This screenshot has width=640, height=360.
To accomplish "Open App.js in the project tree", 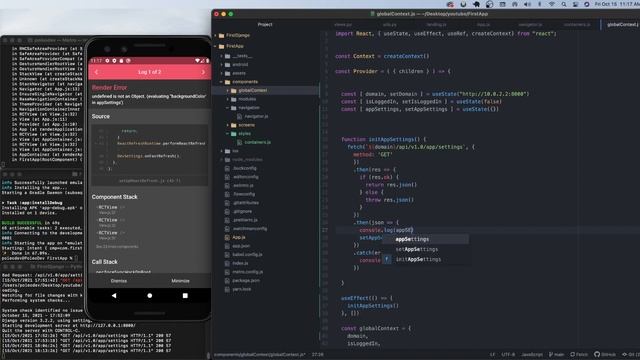I will click(239, 237).
